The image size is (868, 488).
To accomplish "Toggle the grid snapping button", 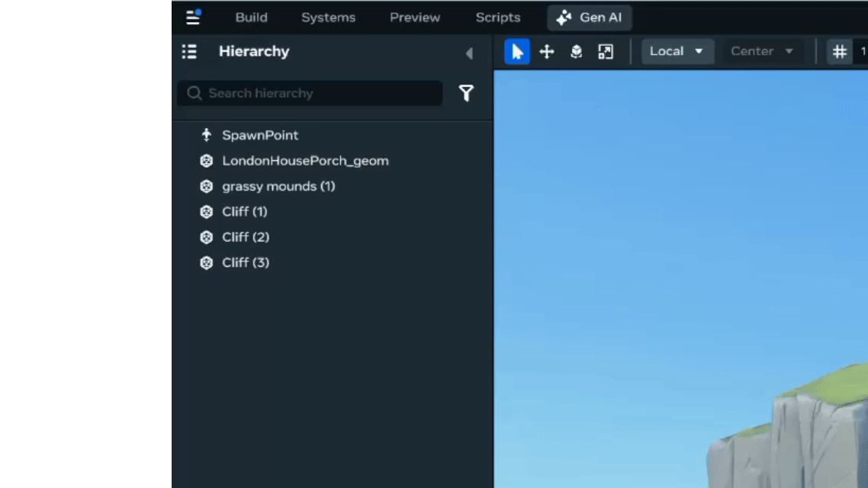I will [x=839, y=52].
